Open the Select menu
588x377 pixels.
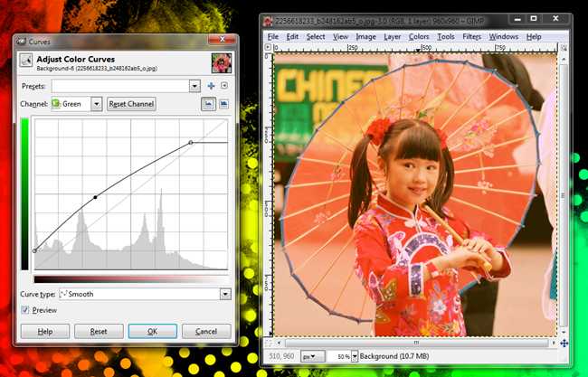(x=316, y=37)
